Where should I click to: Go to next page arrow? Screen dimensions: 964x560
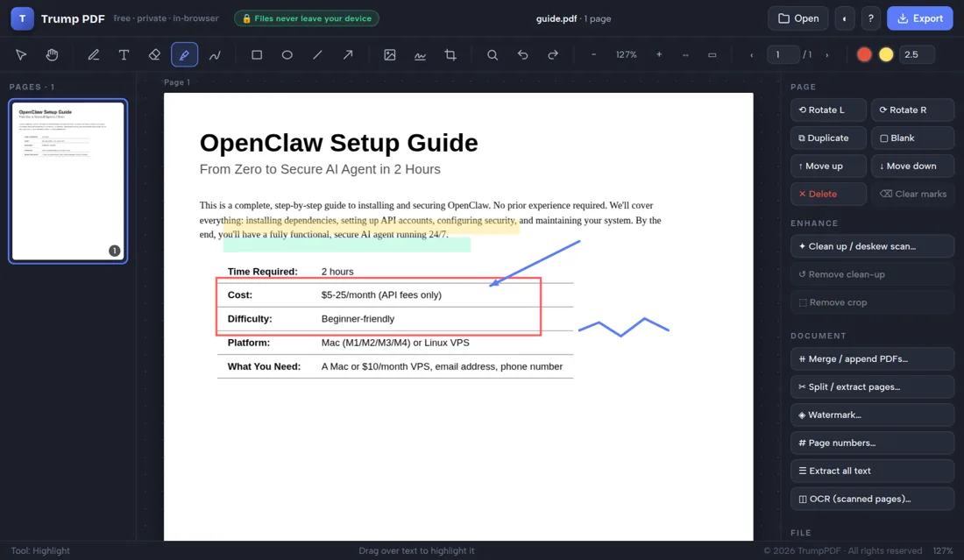click(x=827, y=54)
